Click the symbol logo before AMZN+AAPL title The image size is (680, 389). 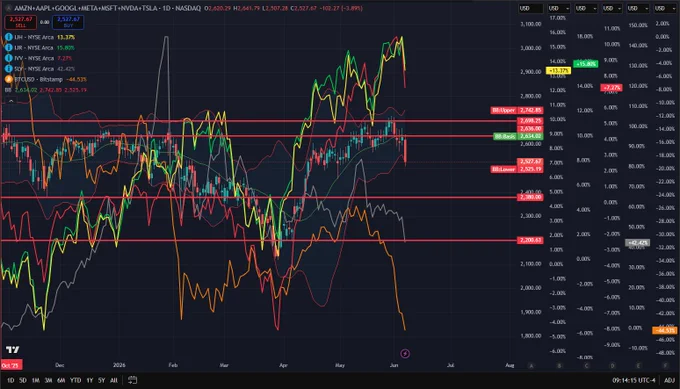(x=8, y=8)
